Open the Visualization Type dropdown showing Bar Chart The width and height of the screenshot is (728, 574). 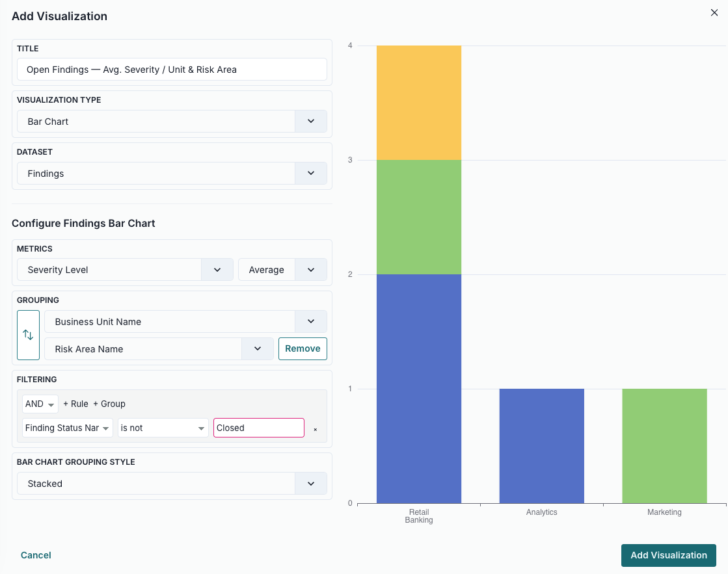(x=310, y=121)
